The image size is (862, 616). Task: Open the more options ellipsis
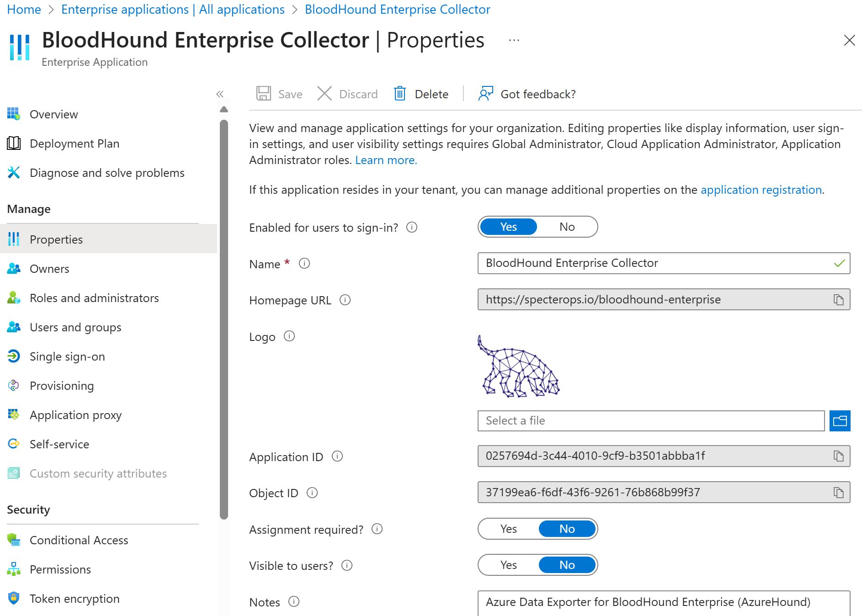514,40
